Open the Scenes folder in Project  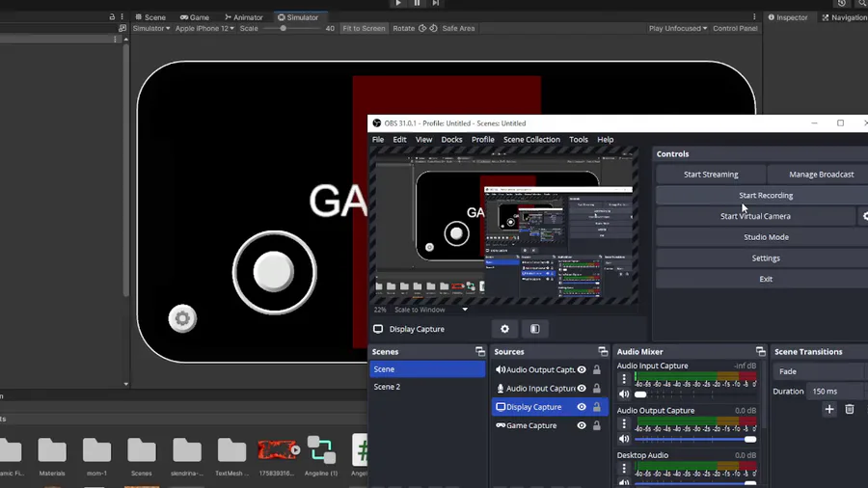click(142, 456)
